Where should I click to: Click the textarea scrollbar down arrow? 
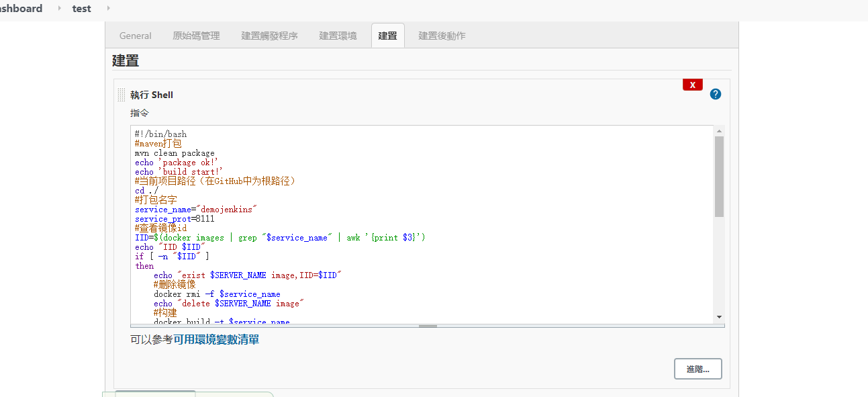[x=719, y=316]
